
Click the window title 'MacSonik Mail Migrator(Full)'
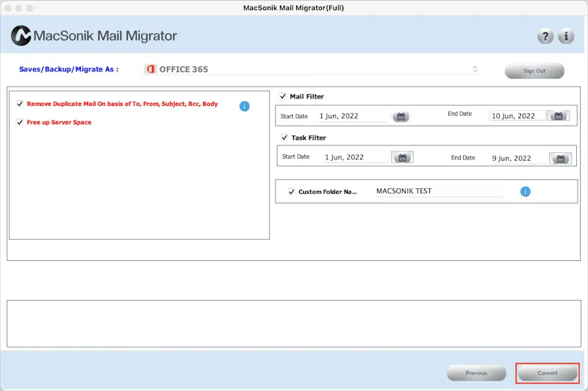293,8
